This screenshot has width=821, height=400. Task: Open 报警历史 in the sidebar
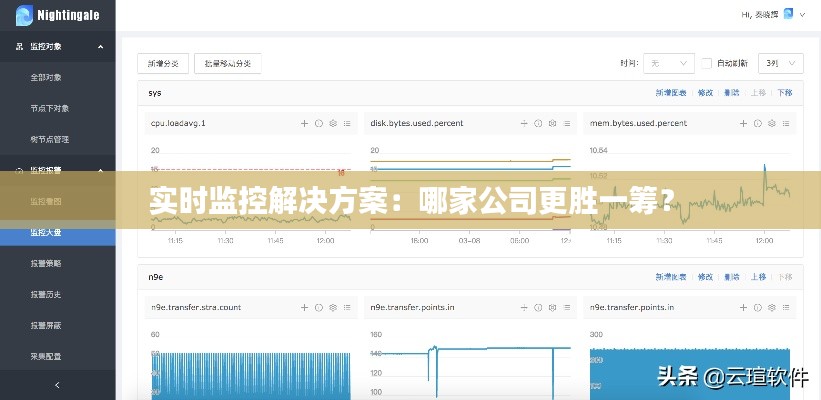click(x=46, y=294)
